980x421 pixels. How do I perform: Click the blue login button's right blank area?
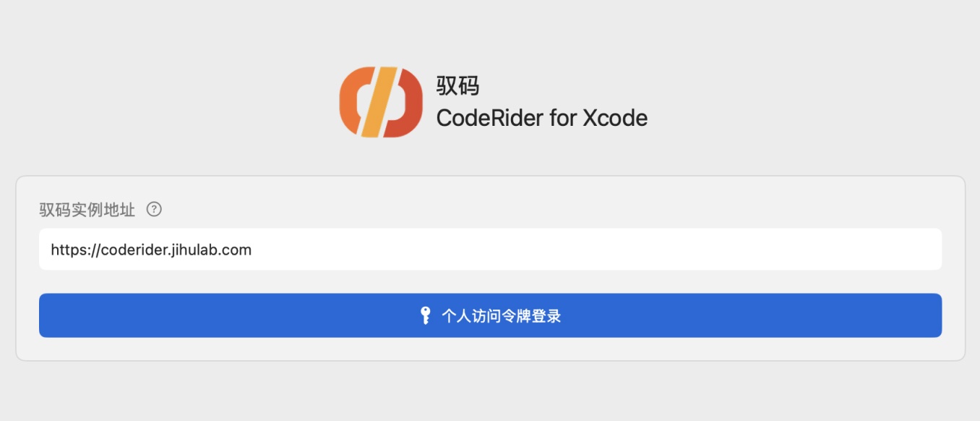[x=752, y=315]
